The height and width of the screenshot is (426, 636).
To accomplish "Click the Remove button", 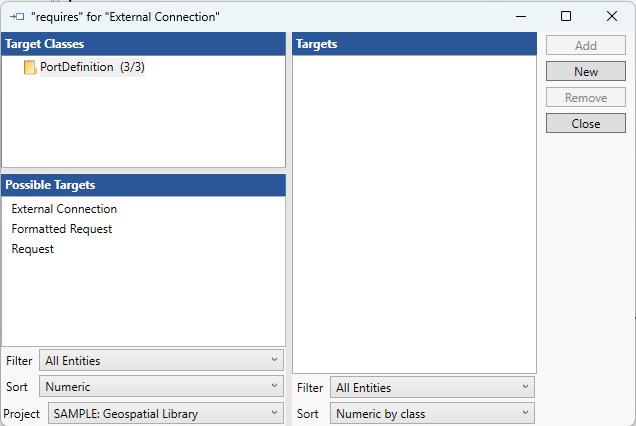I will click(x=586, y=97).
